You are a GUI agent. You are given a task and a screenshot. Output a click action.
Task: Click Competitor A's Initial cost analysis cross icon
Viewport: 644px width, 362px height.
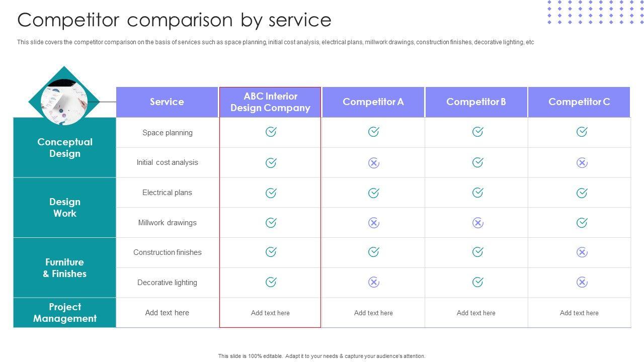(373, 163)
